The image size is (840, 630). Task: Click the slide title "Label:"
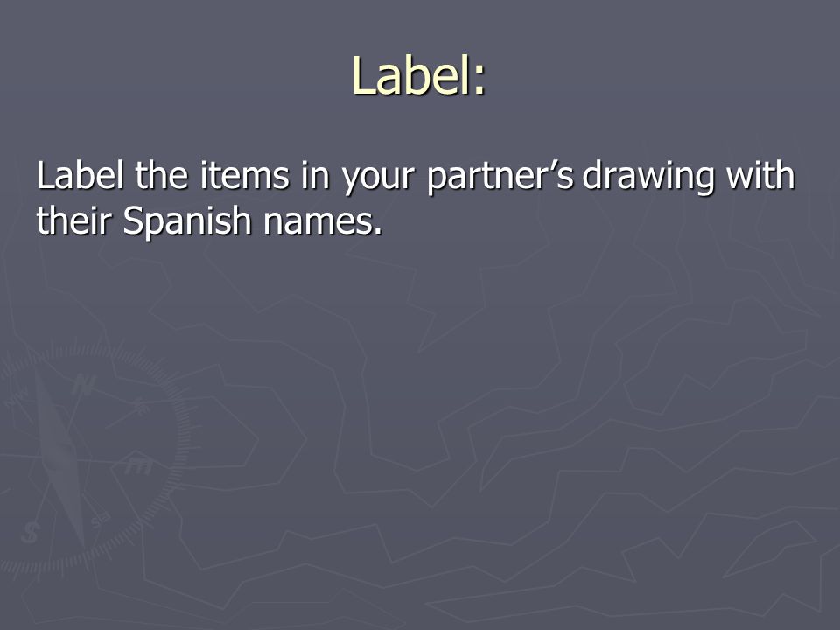click(x=419, y=75)
